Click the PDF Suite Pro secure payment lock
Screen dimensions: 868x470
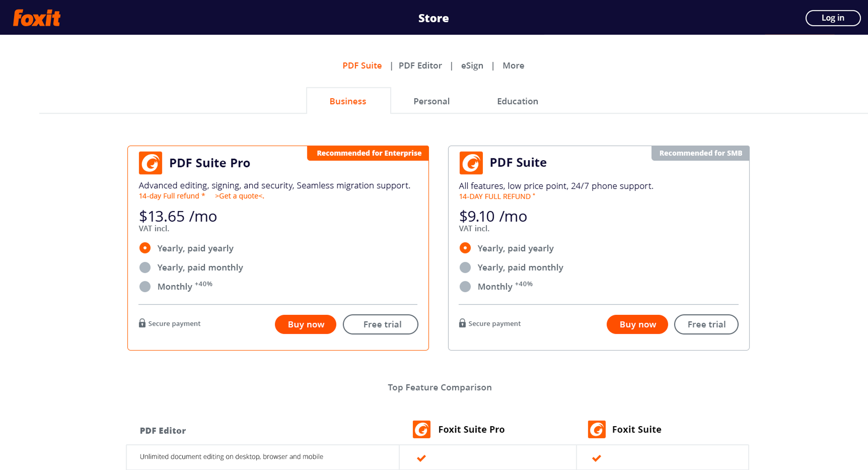click(142, 323)
